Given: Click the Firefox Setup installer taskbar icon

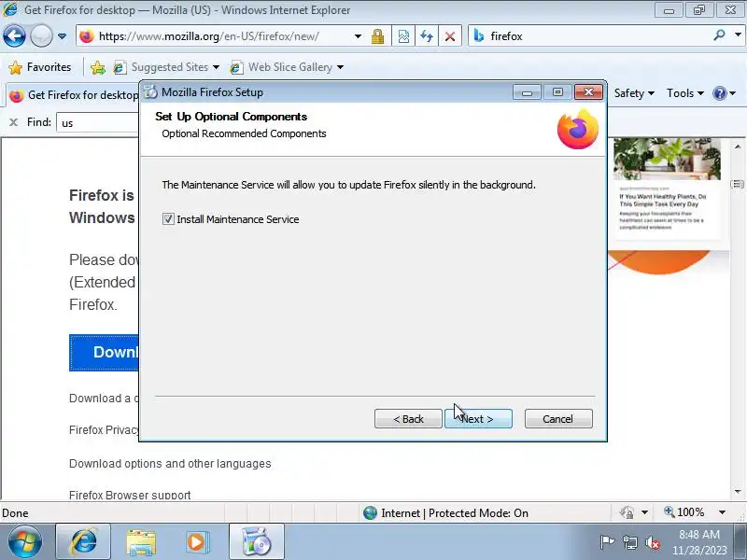Looking at the screenshot, I should coord(256,542).
